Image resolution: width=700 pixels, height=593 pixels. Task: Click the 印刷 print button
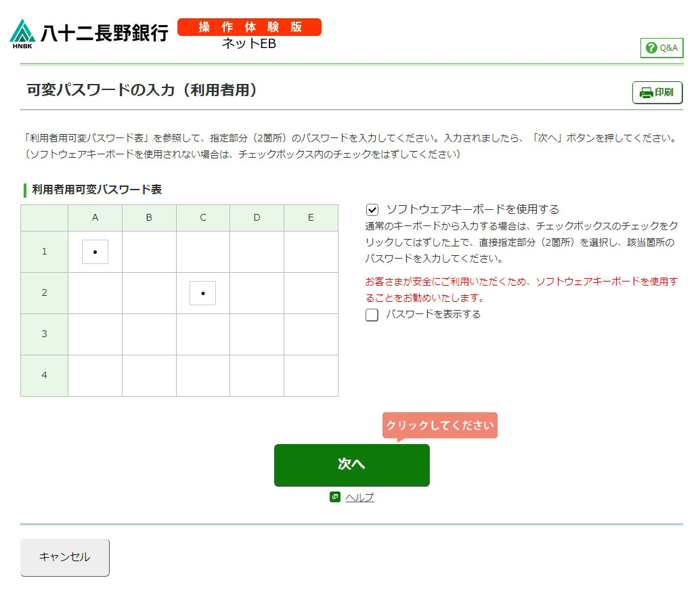click(x=657, y=93)
